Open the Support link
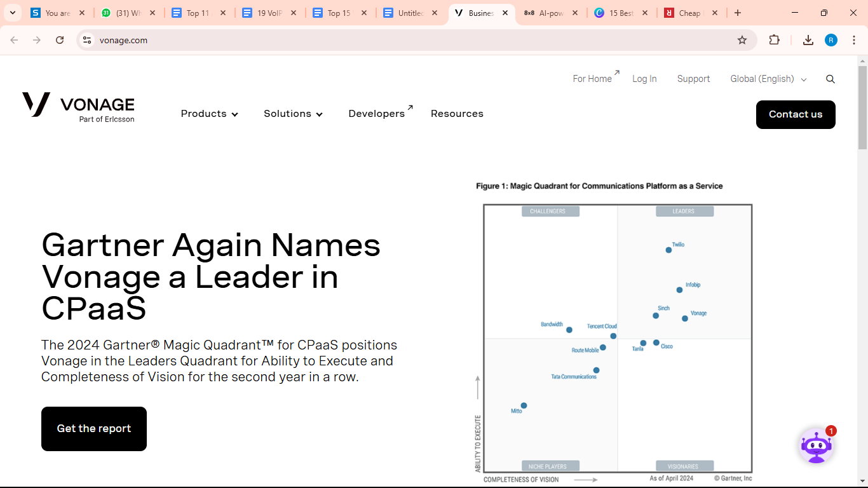Screen dimensions: 868x488 click(x=693, y=79)
